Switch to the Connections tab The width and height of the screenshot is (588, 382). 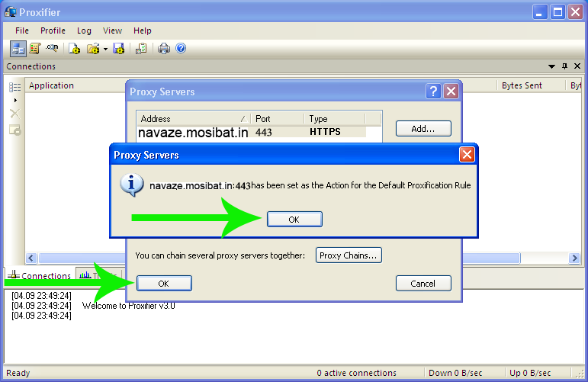point(40,275)
